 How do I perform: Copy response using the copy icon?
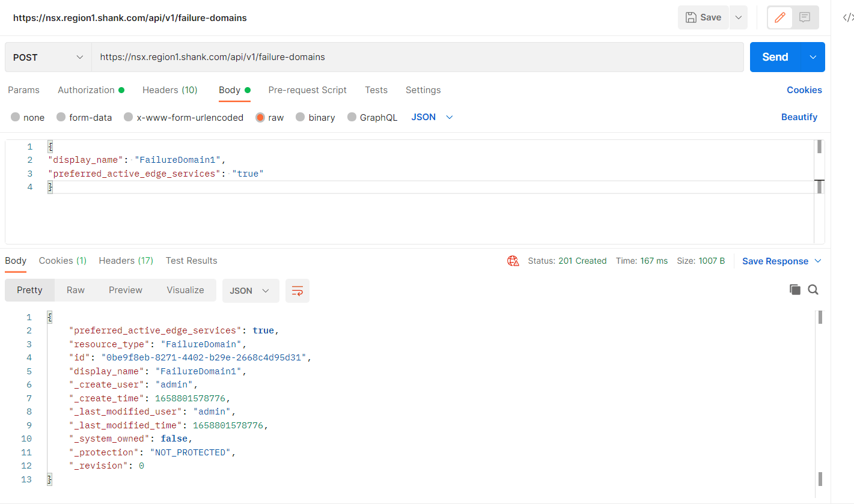(795, 290)
